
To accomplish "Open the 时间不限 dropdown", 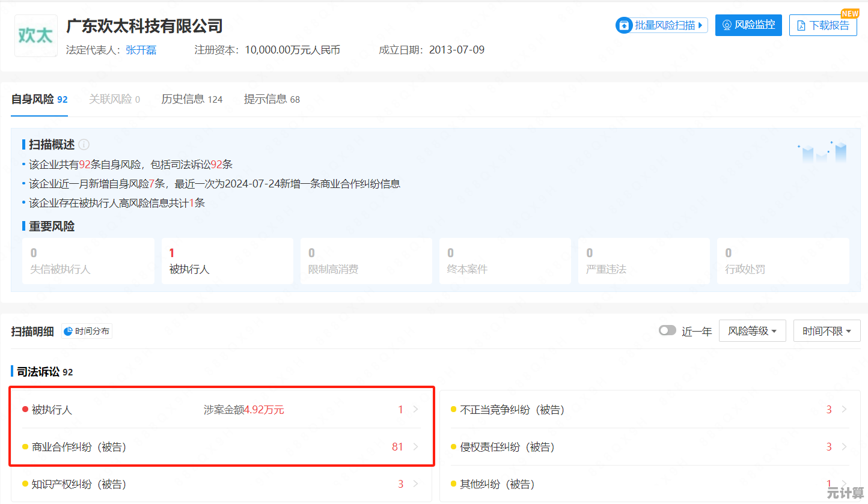I will (827, 330).
